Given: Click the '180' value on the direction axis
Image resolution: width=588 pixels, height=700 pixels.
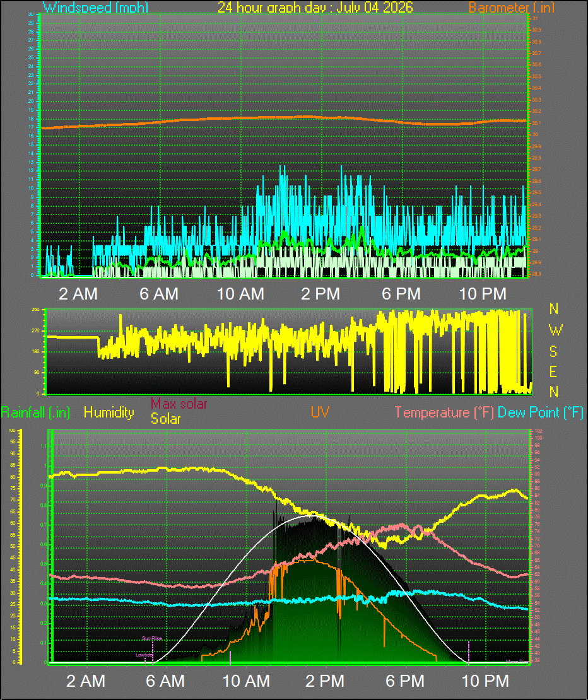Looking at the screenshot, I should tap(35, 351).
